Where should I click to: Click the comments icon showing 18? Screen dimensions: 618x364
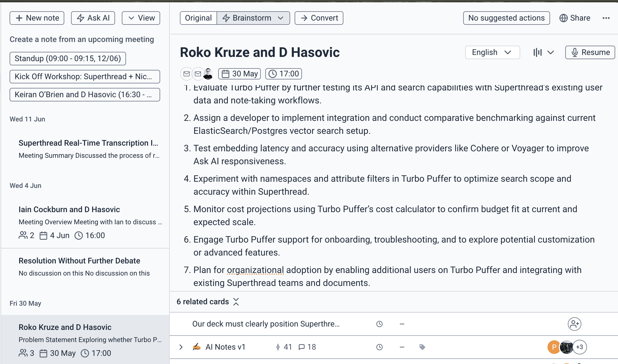(301, 347)
